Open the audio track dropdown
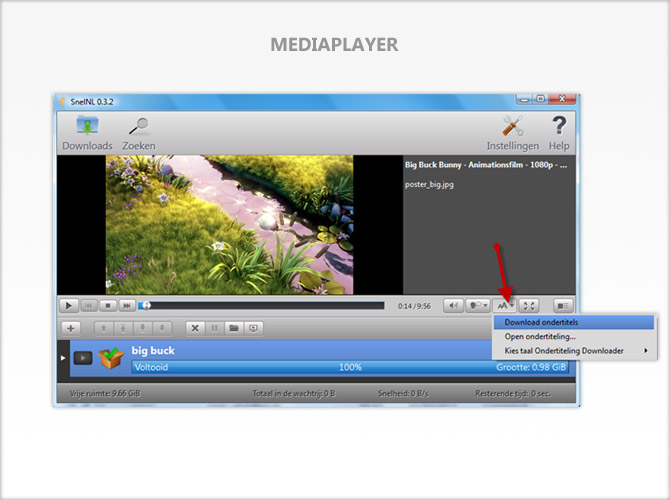 (x=478, y=306)
